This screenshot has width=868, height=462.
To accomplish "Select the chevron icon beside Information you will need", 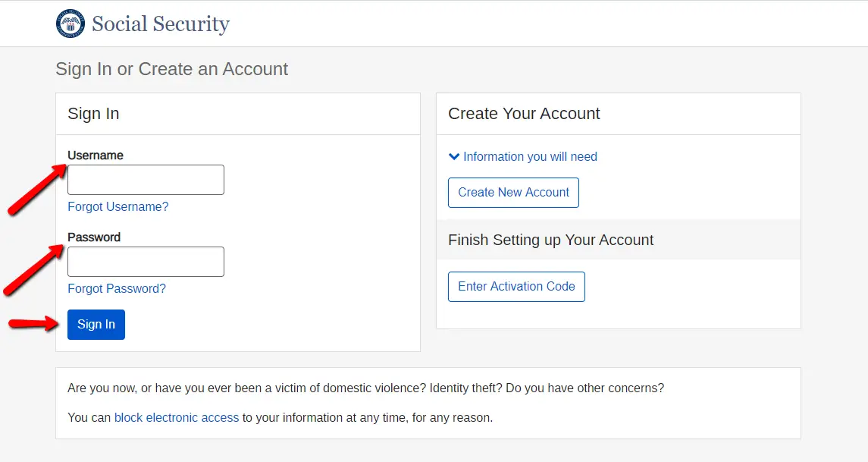I will (453, 156).
